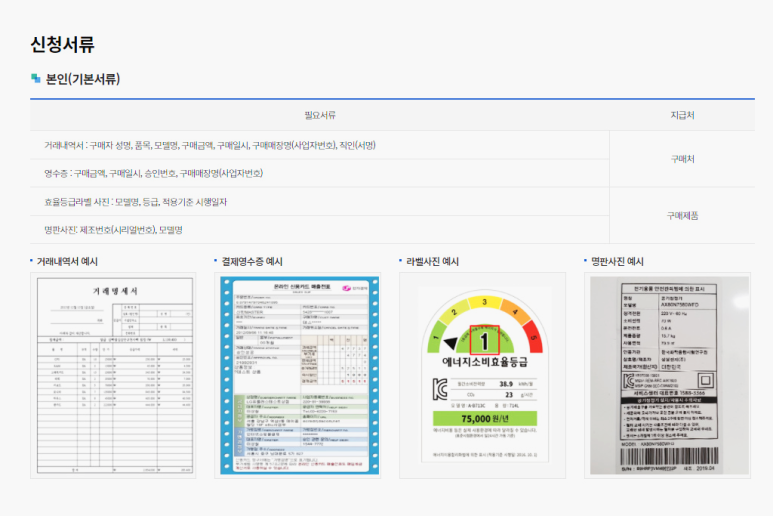This screenshot has width=773, height=516.
Task: Click the 본인(기본서류) section title
Action: coord(83,79)
